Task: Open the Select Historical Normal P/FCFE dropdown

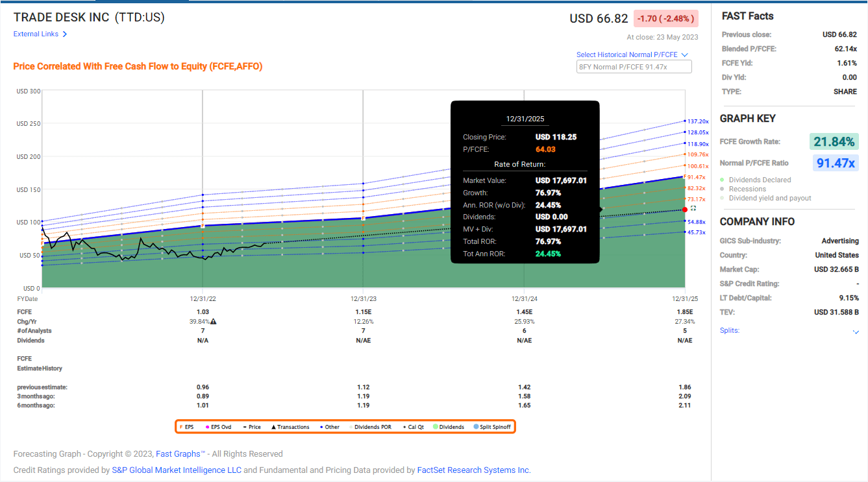Action: (634, 54)
